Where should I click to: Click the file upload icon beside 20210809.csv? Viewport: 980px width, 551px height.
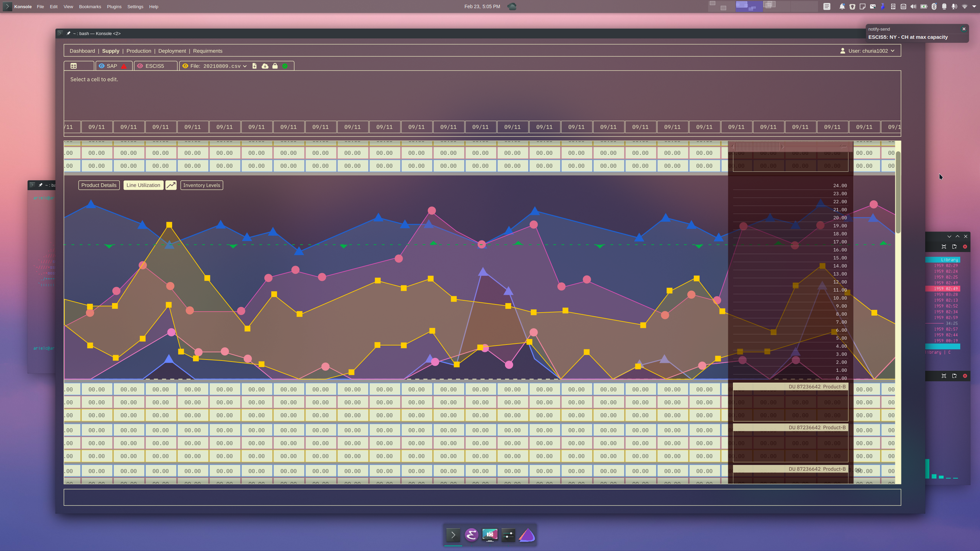[x=255, y=66]
